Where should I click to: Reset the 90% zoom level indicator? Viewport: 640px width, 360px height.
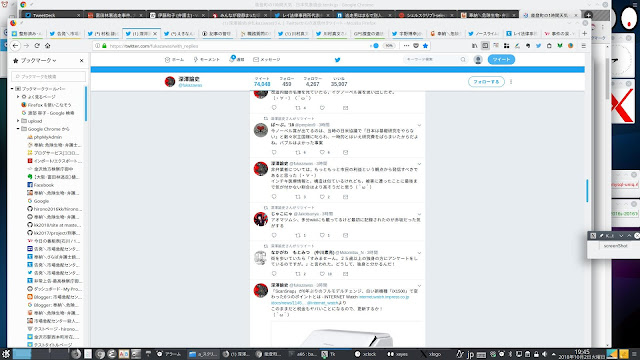[389, 46]
